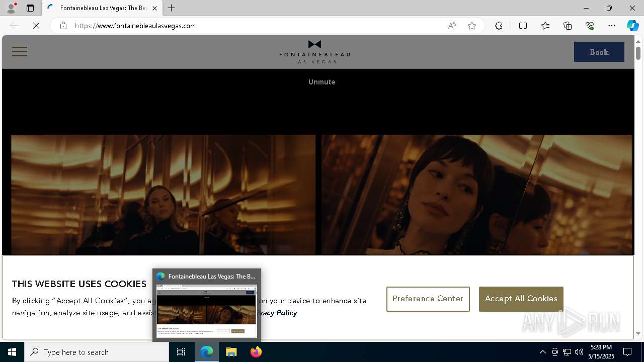Stop loading the page
Image resolution: width=644 pixels, height=362 pixels.
point(36,26)
